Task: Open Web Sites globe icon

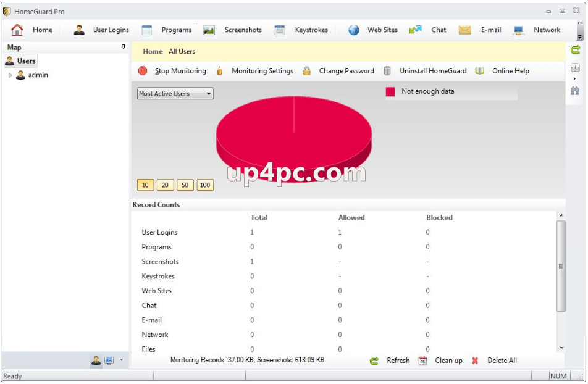Action: 354,30
